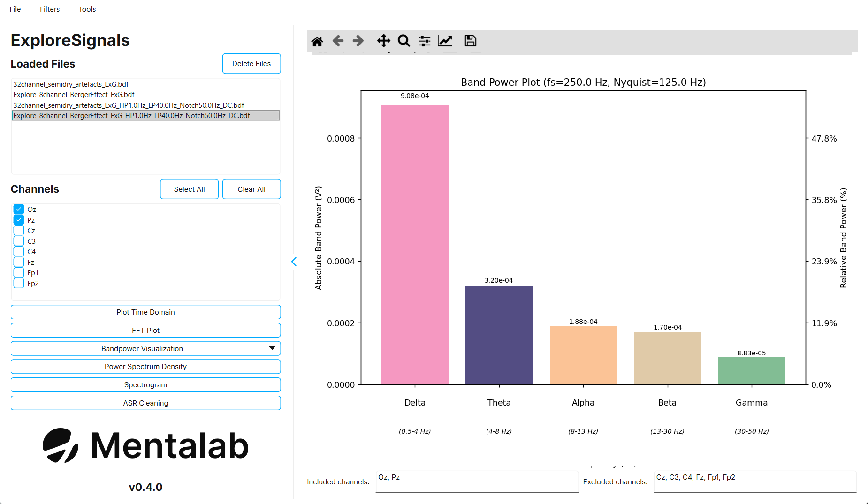Screen dimensions: 868x504
Task: Select filtered 32channel_semidry_artefacts HP1.0Hz file
Action: click(x=145, y=105)
